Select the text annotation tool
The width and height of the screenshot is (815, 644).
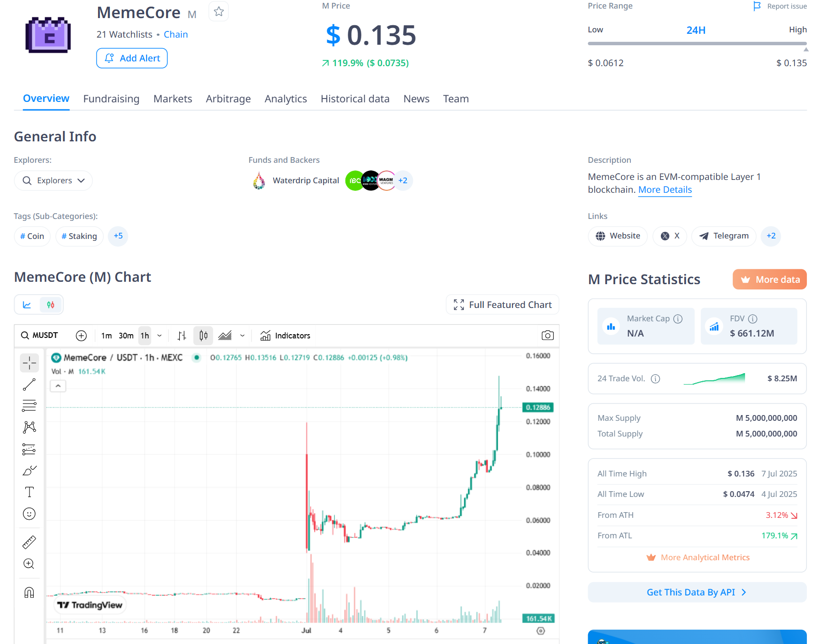coord(29,492)
